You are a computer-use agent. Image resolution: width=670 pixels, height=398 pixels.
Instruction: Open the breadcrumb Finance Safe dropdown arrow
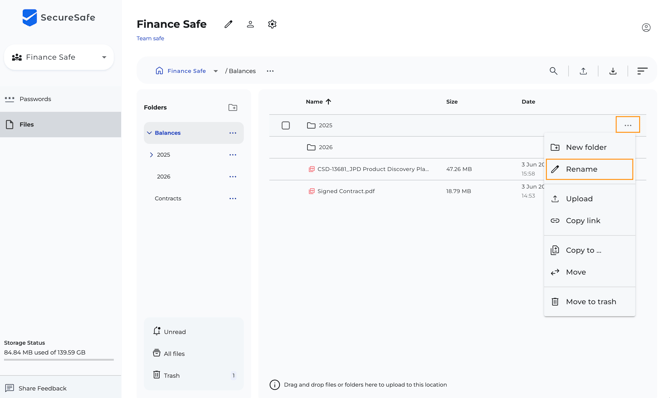216,71
